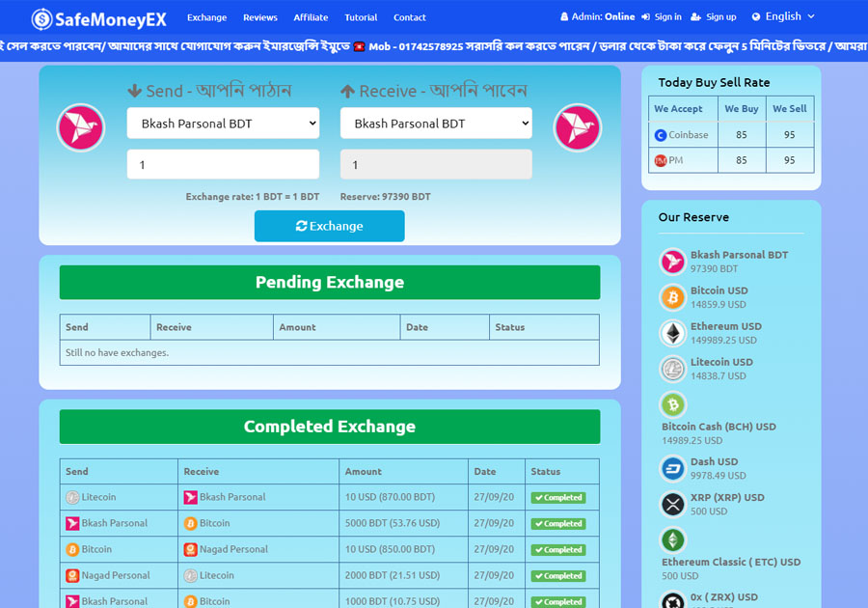Click the Coinbase icon in rate table
This screenshot has height=608, width=868.
coord(661,135)
